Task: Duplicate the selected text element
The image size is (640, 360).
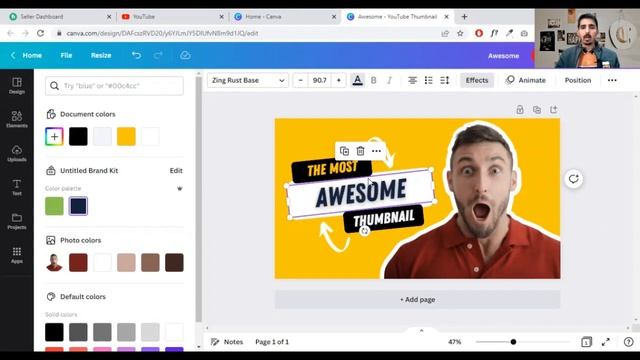Action: (344, 151)
